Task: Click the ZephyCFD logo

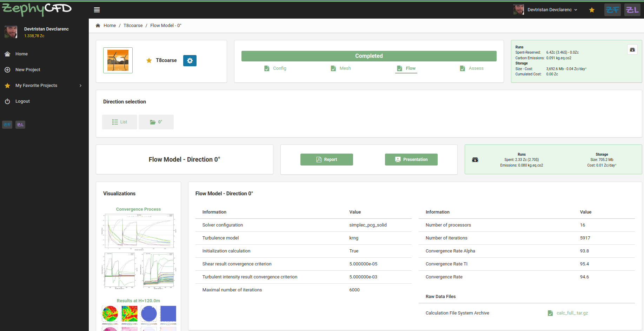Action: pos(37,9)
